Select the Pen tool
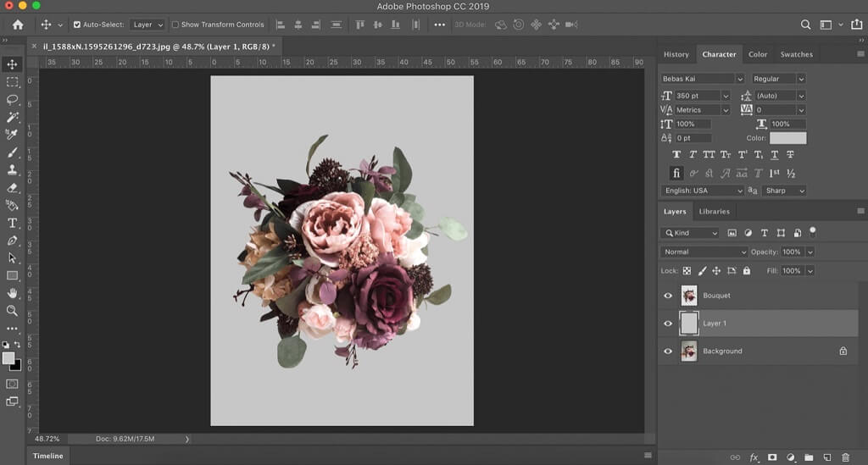Viewport: 868px width, 465px height. [12, 241]
